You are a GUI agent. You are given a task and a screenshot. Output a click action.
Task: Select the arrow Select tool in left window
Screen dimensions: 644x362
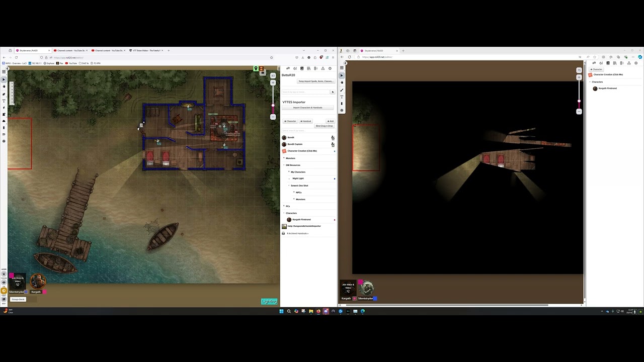coord(4,79)
